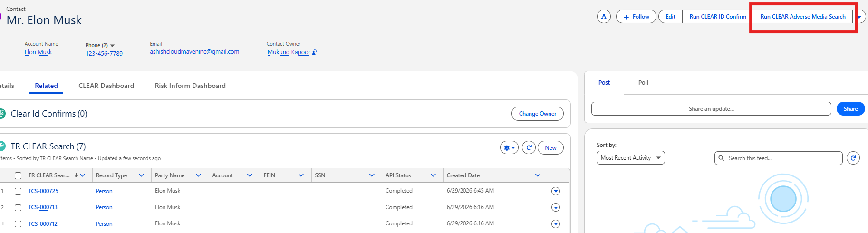The height and width of the screenshot is (233, 868).
Task: Click Completed status in TCS-000725 row
Action: click(399, 191)
